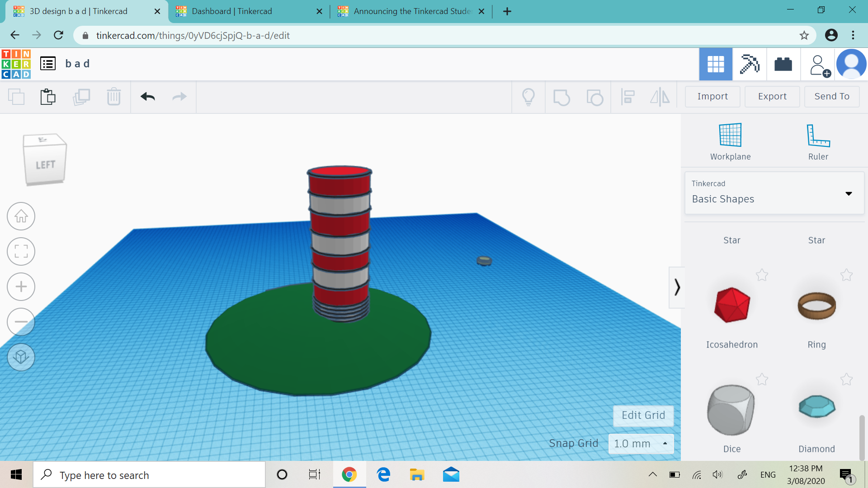Click the Edit Grid button
This screenshot has height=488, width=868.
pyautogui.click(x=643, y=416)
